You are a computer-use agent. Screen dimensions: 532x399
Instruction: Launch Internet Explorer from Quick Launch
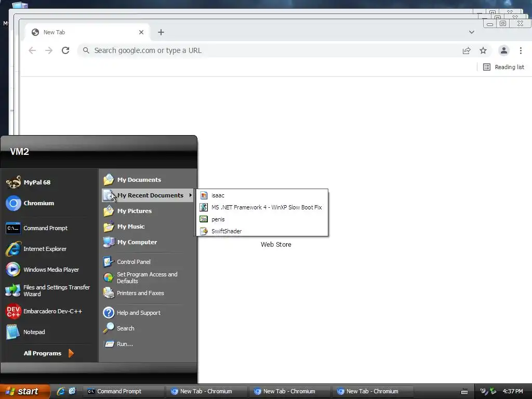(x=61, y=391)
